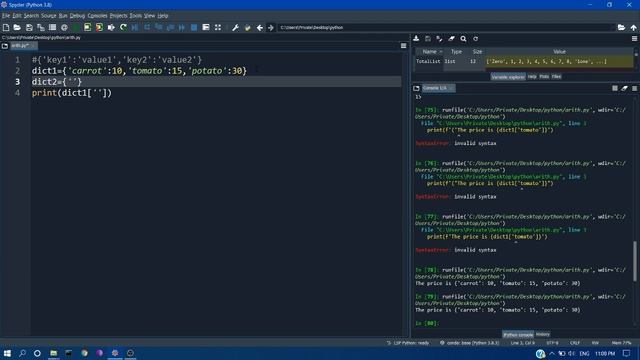Image resolution: width=640 pixels, height=360 pixels.
Task: Switch to the Help pane tab
Action: tap(532, 76)
